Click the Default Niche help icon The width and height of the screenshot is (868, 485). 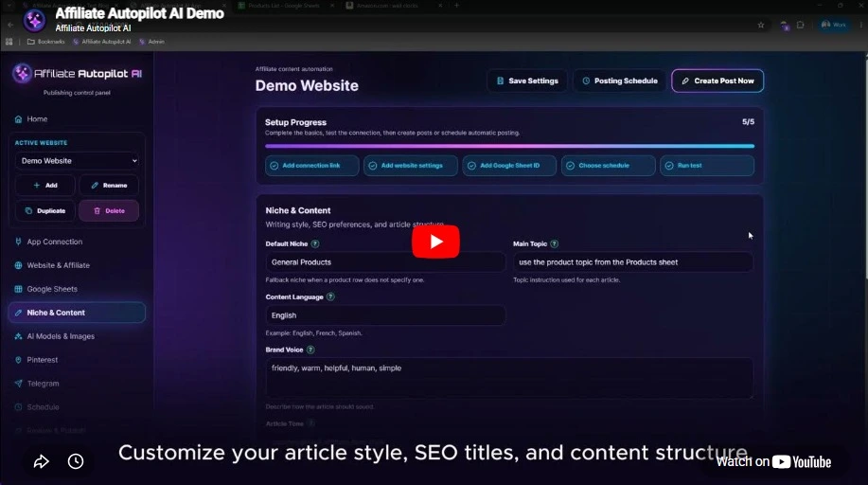click(315, 243)
